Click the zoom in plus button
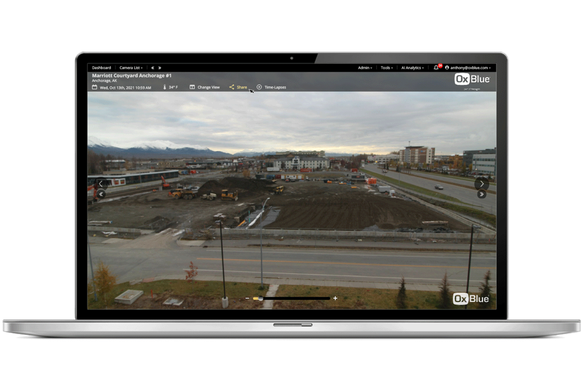The image size is (583, 392). pyautogui.click(x=335, y=298)
